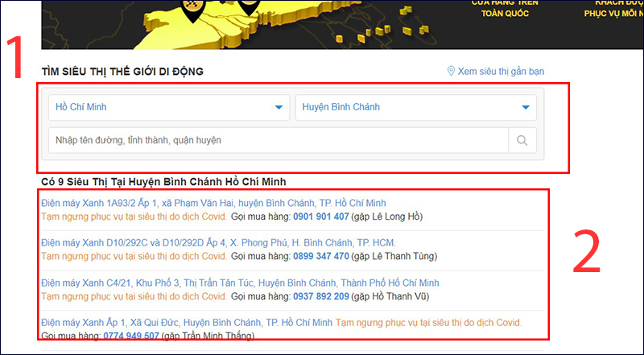Call phone number 0901 901 407

tap(320, 217)
